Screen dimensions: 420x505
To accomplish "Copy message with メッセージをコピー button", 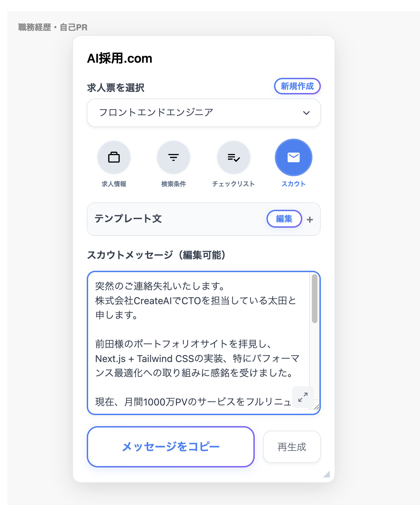I will [171, 447].
